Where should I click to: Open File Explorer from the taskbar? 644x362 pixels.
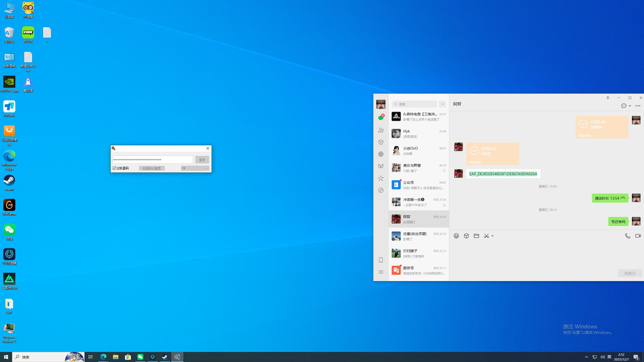click(x=116, y=357)
